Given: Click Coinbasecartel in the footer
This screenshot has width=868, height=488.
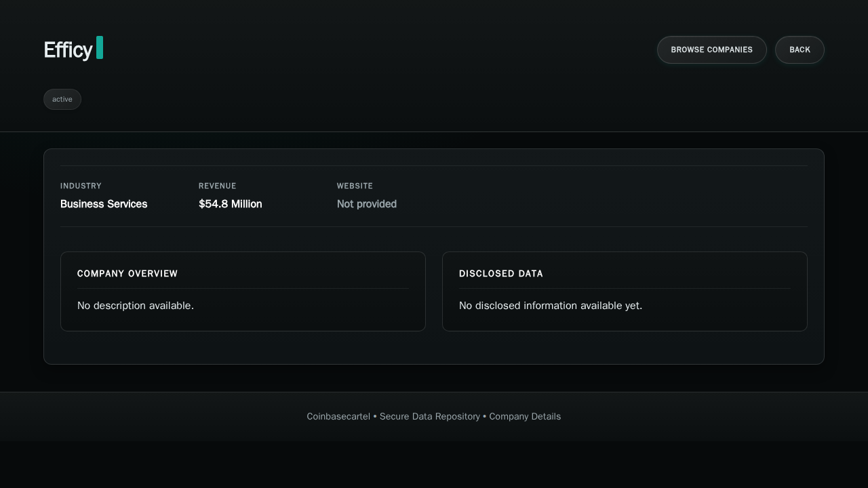Looking at the screenshot, I should click(338, 416).
